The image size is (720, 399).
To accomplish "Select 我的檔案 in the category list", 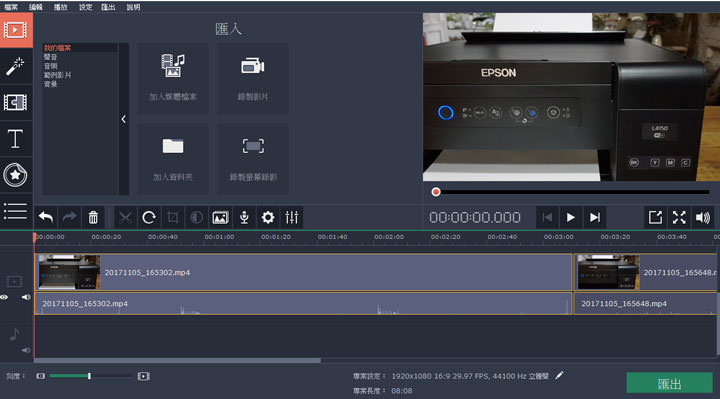I will [57, 48].
